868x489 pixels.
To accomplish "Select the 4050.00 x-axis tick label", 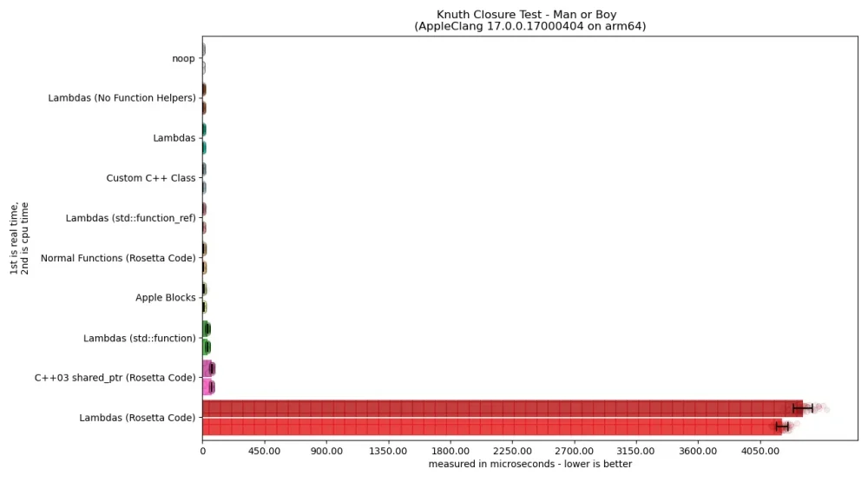I will (760, 451).
